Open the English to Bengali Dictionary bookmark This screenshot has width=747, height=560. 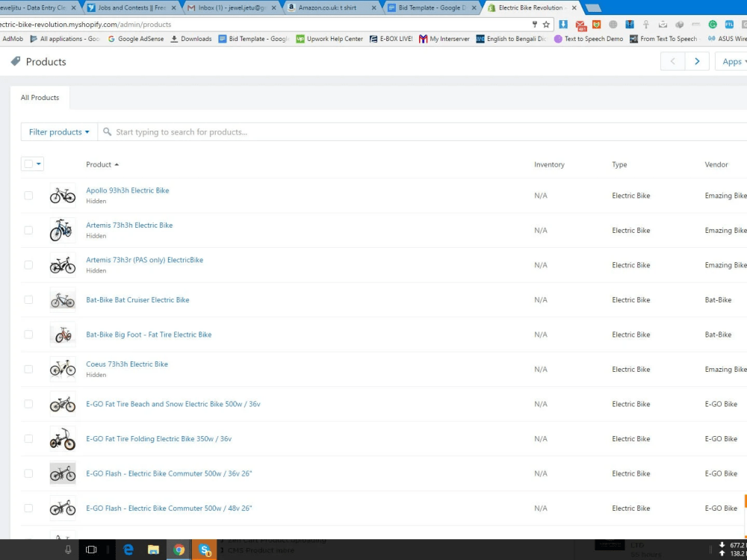coord(511,39)
